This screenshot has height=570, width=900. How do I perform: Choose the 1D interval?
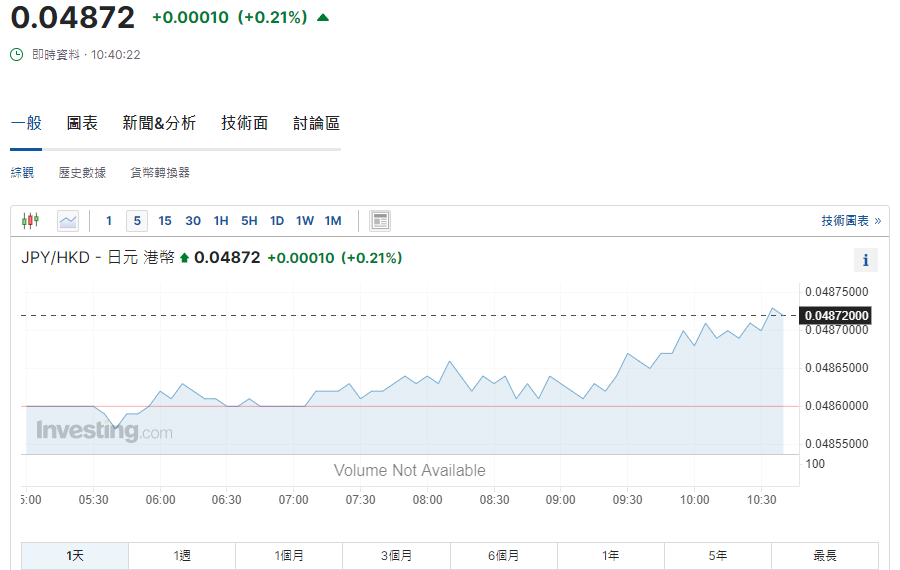(277, 221)
